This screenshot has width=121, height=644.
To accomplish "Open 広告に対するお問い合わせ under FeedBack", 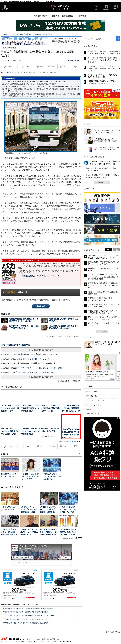I will pos(95,400).
